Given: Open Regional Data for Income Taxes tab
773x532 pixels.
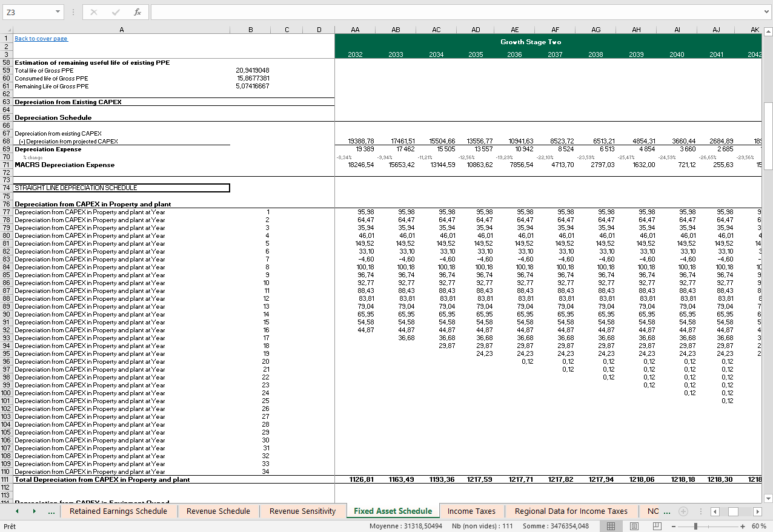Looking at the screenshot, I should [571, 511].
